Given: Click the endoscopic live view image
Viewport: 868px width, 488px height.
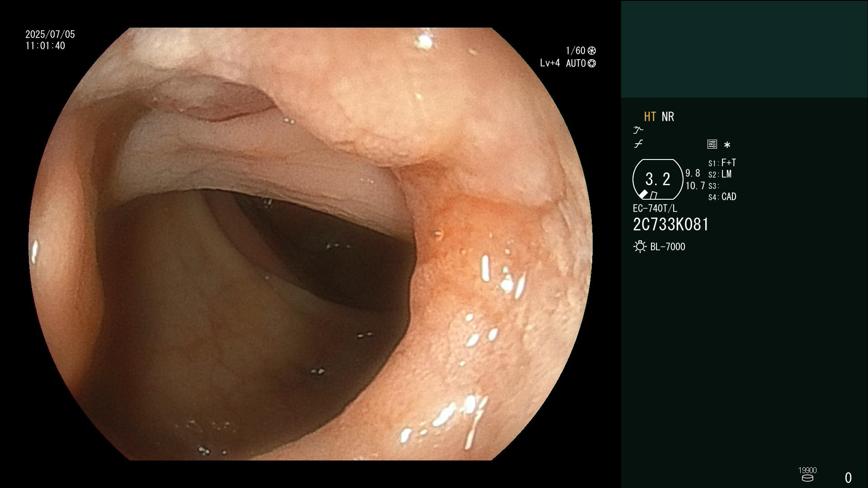Looking at the screenshot, I should pyautogui.click(x=311, y=244).
